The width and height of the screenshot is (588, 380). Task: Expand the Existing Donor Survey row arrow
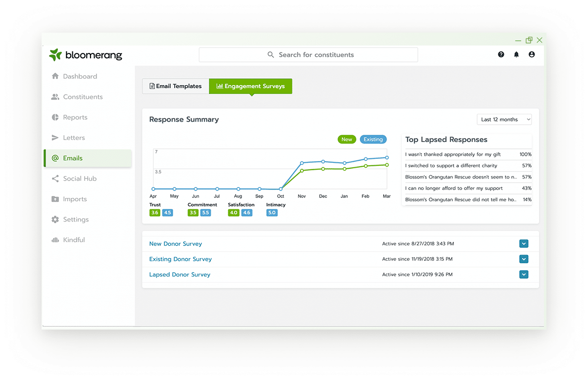(524, 259)
